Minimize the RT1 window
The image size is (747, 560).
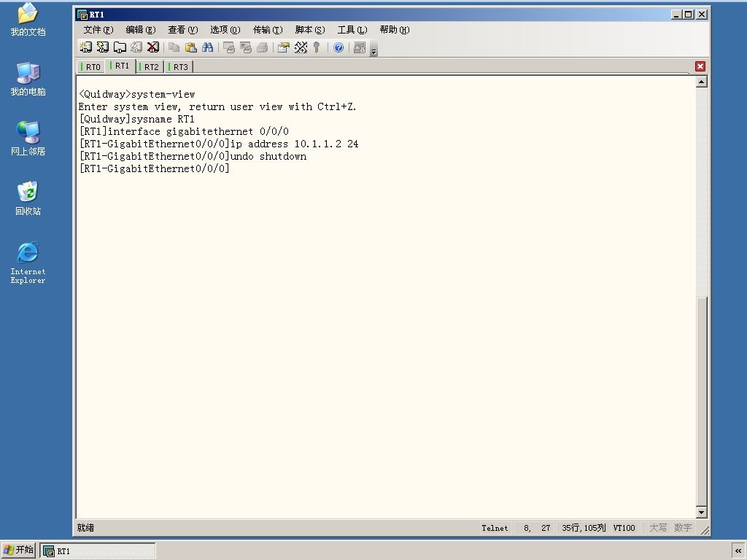[676, 15]
